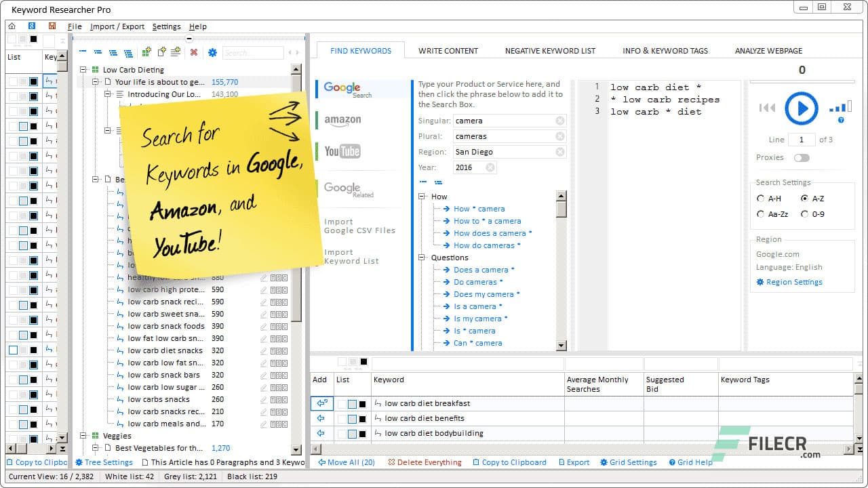
Task: Collapse the How keyword section
Action: 422,197
